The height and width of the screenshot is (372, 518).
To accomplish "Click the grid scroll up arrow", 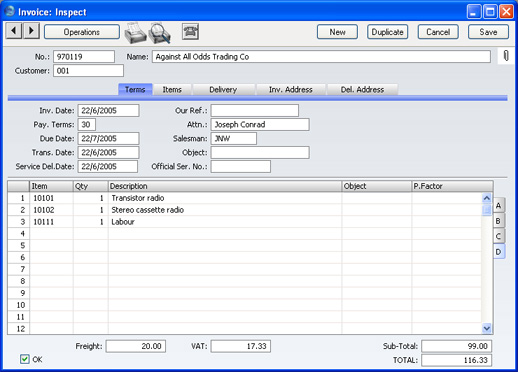I will click(487, 198).
